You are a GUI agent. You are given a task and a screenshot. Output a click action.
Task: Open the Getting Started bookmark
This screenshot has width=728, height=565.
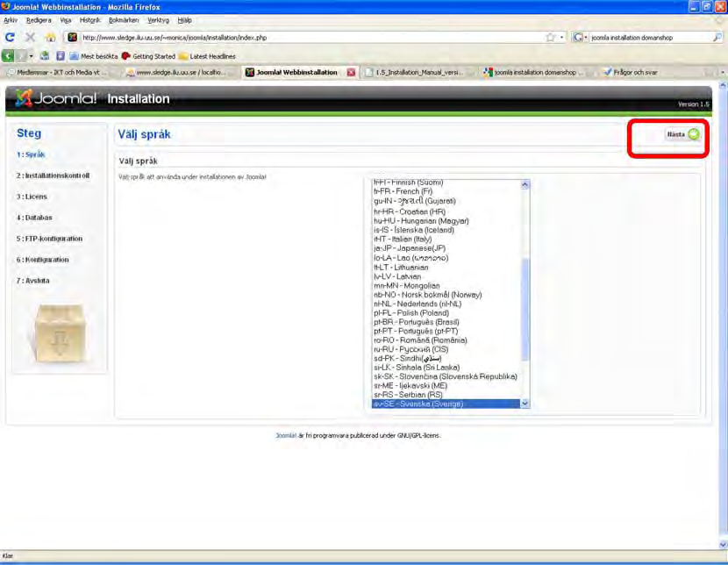pyautogui.click(x=148, y=56)
